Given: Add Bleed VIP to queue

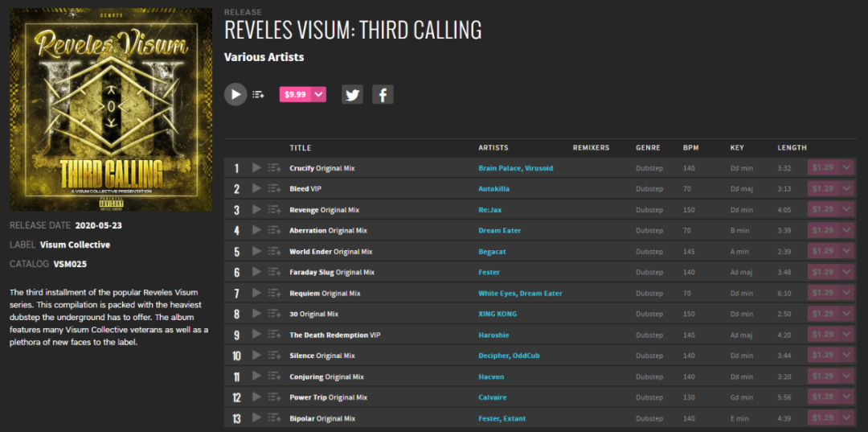Looking at the screenshot, I should coord(274,189).
